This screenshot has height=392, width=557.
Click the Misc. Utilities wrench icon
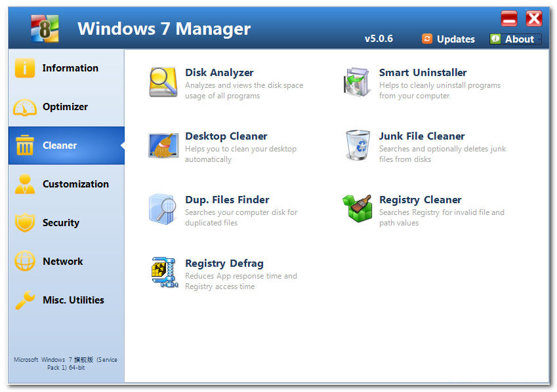pyautogui.click(x=24, y=300)
